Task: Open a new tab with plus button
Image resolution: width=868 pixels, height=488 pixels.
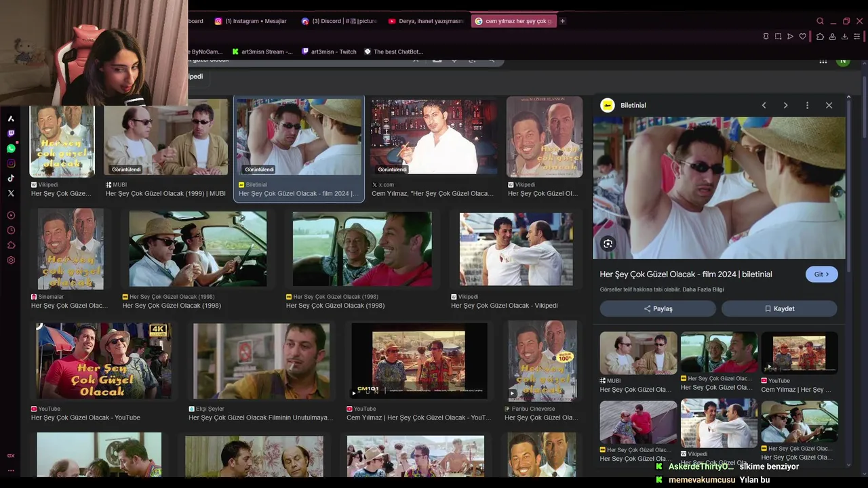Action: 562,21
